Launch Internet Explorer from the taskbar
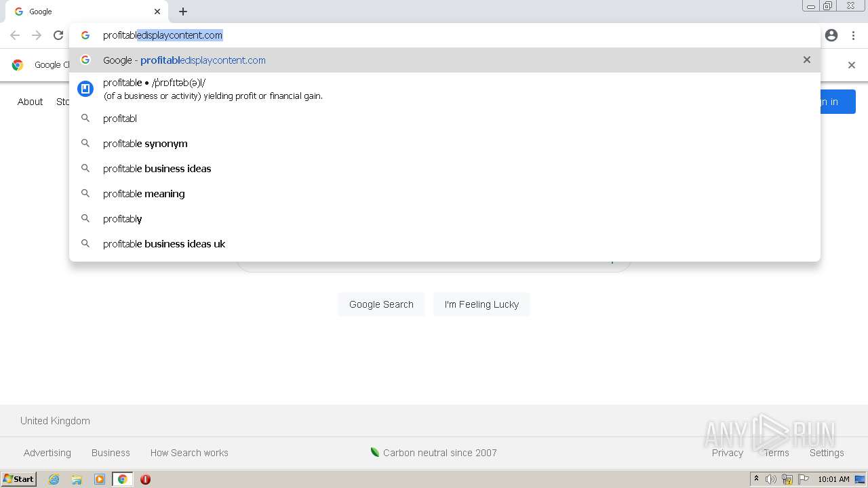 [x=54, y=479]
